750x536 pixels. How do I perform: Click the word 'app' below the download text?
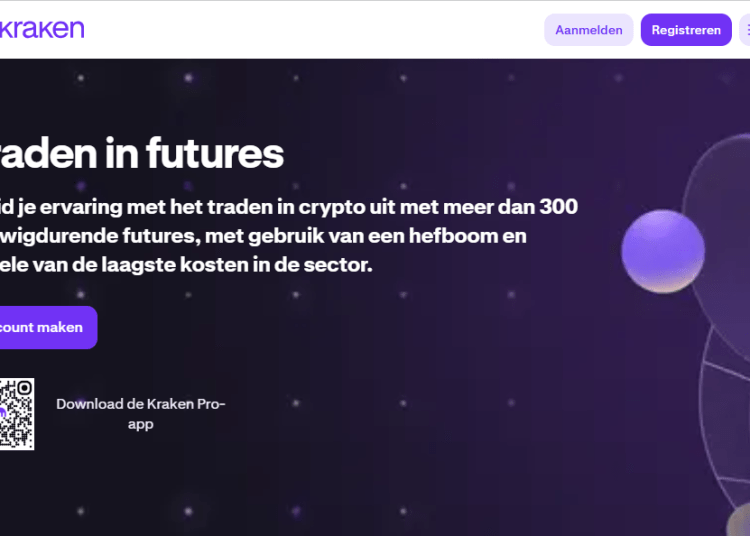pyautogui.click(x=140, y=424)
